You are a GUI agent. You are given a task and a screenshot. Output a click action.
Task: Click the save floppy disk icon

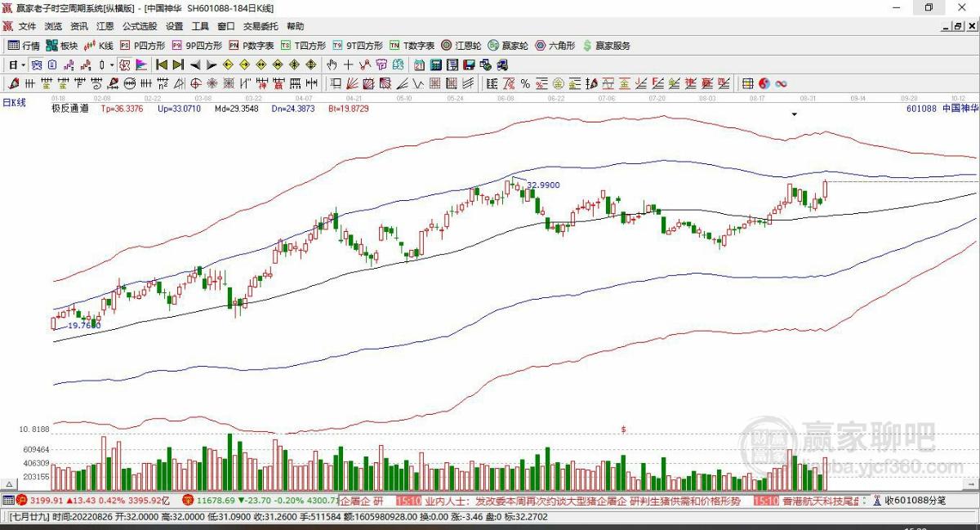469,65
